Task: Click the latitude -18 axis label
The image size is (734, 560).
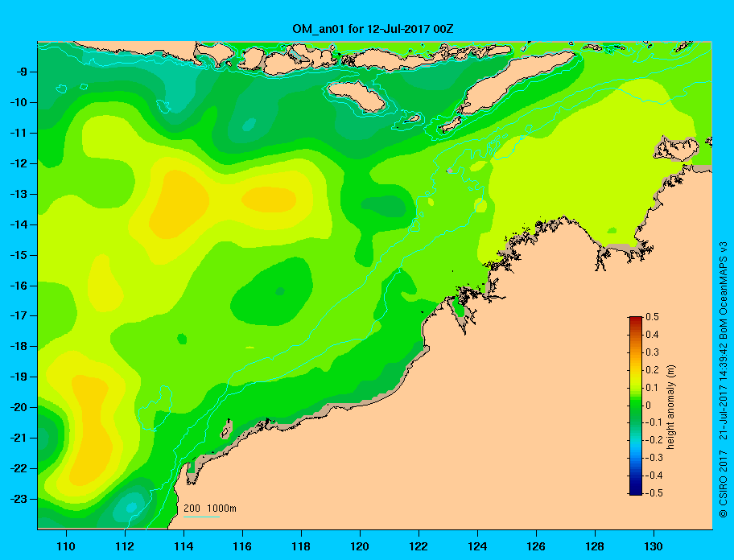Action: [18, 346]
